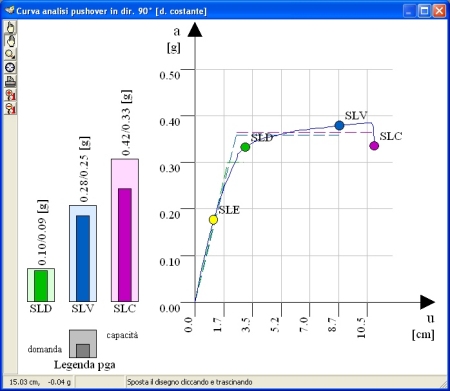The width and height of the screenshot is (450, 391).
Task: Click the blue SLV demand bar
Action: [83, 258]
